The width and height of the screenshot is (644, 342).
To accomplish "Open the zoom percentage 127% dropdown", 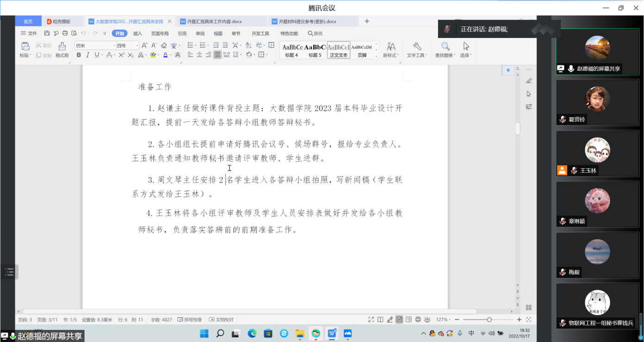I will tap(444, 320).
